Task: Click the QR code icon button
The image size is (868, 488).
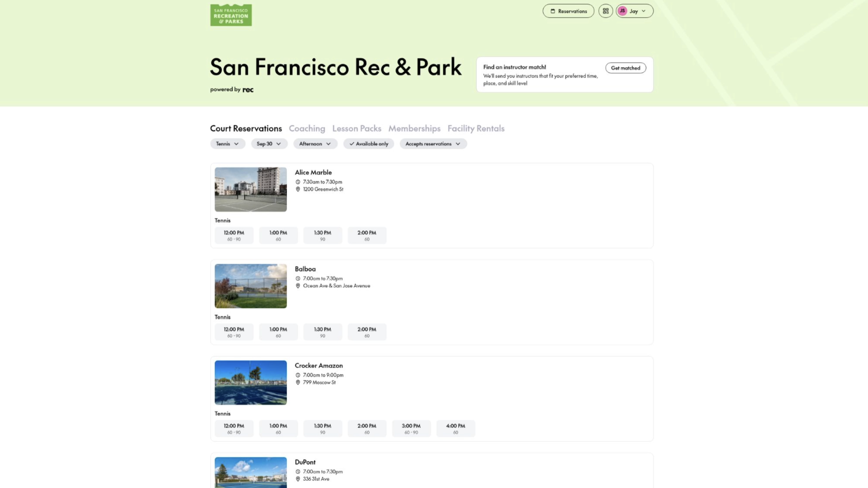Action: (x=606, y=11)
